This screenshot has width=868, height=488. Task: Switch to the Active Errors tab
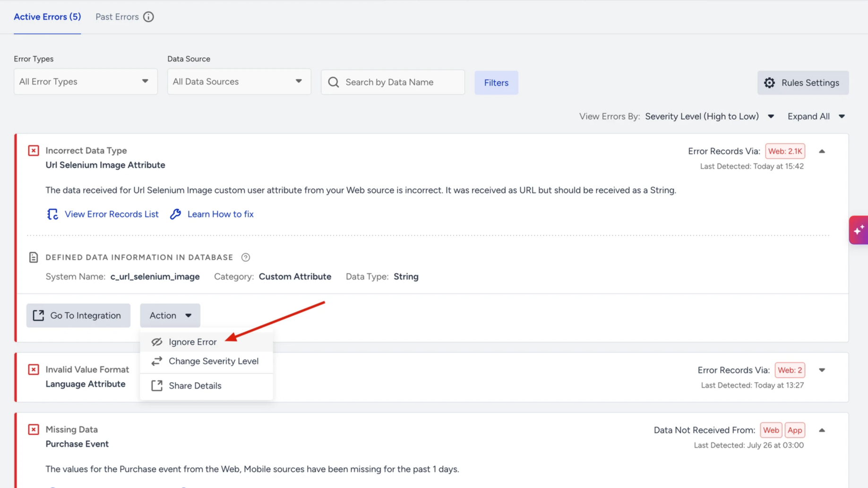[x=47, y=17]
